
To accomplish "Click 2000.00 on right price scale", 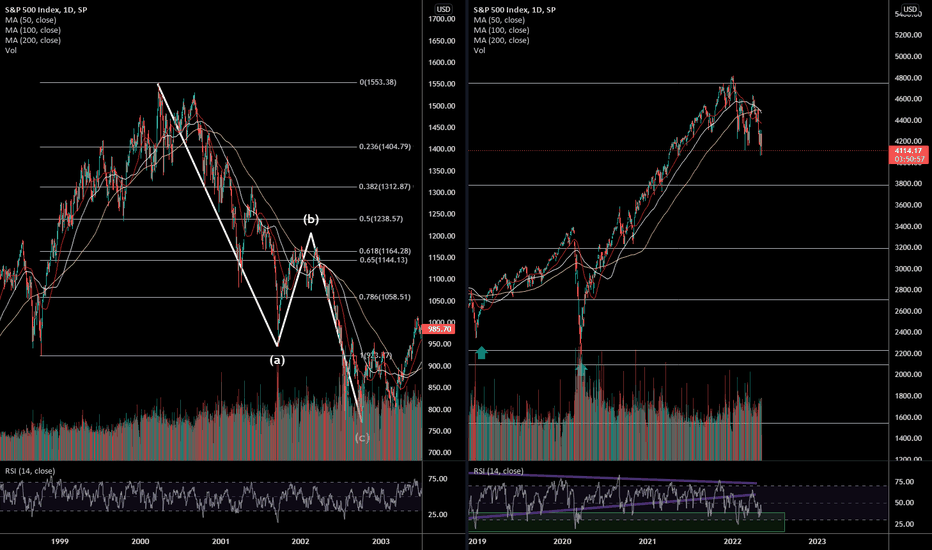I will [x=908, y=375].
